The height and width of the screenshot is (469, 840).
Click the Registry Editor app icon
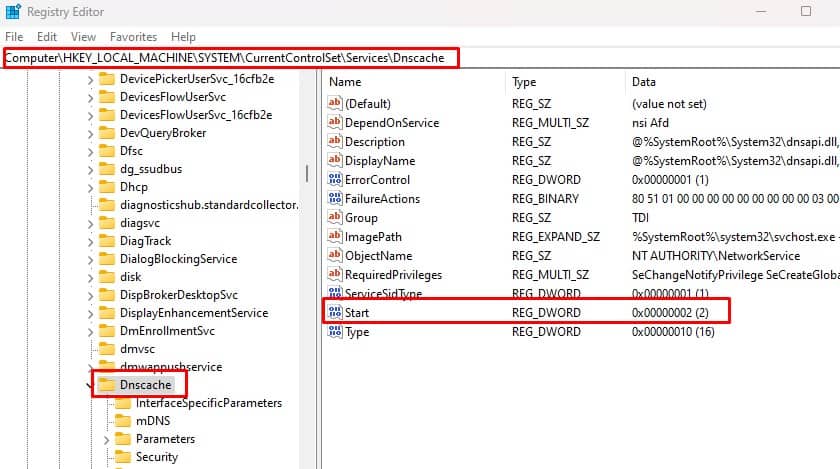13,11
